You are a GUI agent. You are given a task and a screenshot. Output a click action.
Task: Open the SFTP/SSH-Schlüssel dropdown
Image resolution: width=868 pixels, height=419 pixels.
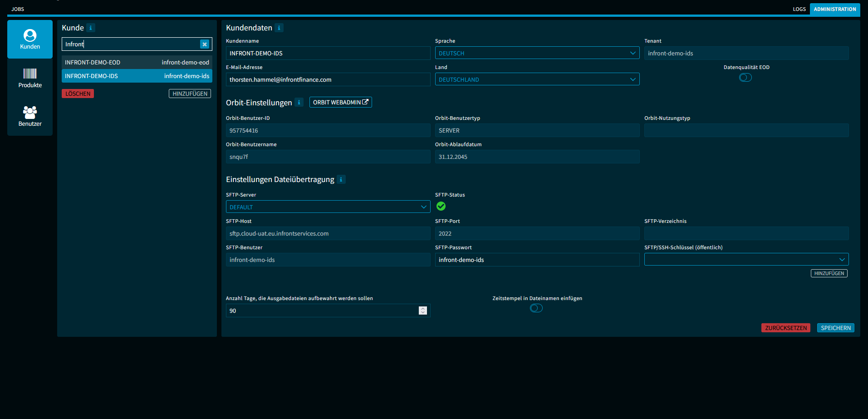click(746, 260)
